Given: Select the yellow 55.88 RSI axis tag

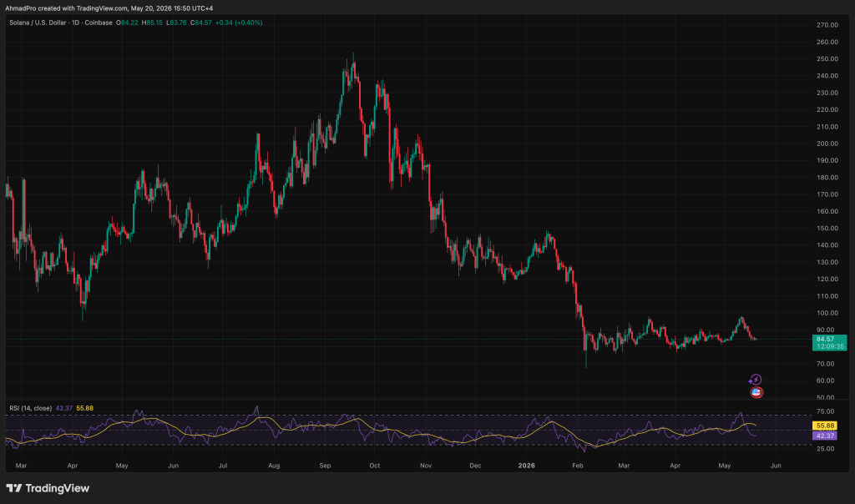Looking at the screenshot, I should click(825, 426).
